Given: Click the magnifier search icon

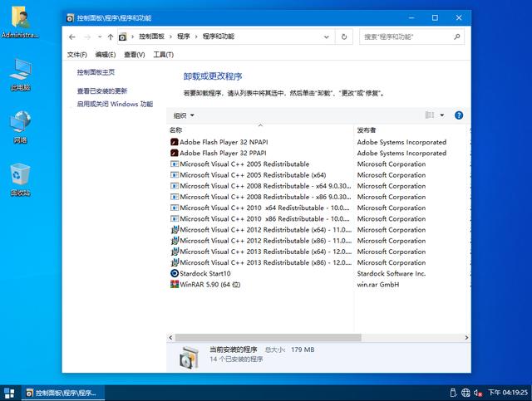Looking at the screenshot, I should click(x=457, y=37).
